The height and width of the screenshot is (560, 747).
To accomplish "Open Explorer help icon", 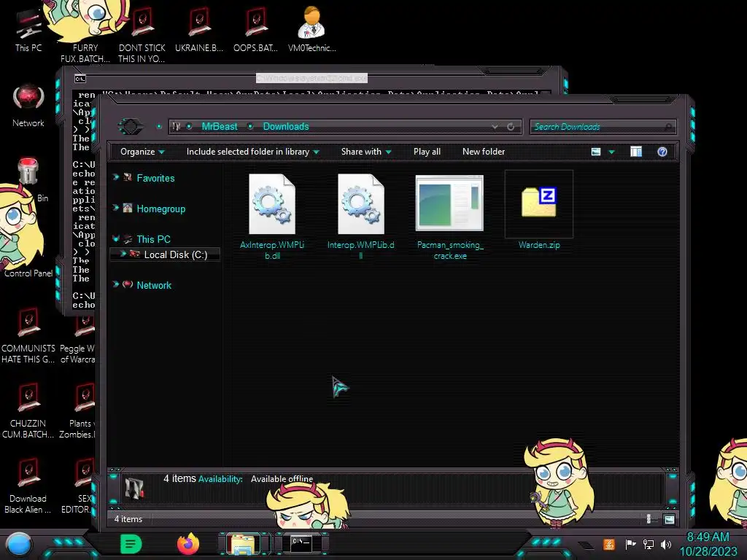I will 662,152.
